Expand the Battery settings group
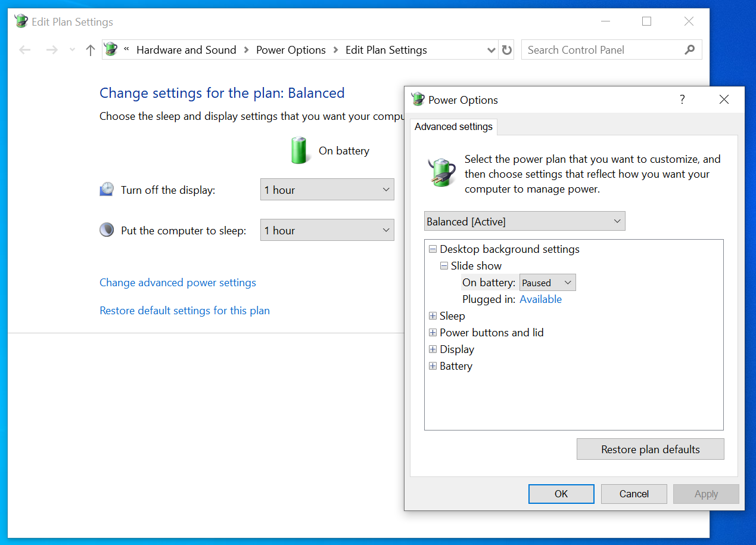 click(433, 366)
